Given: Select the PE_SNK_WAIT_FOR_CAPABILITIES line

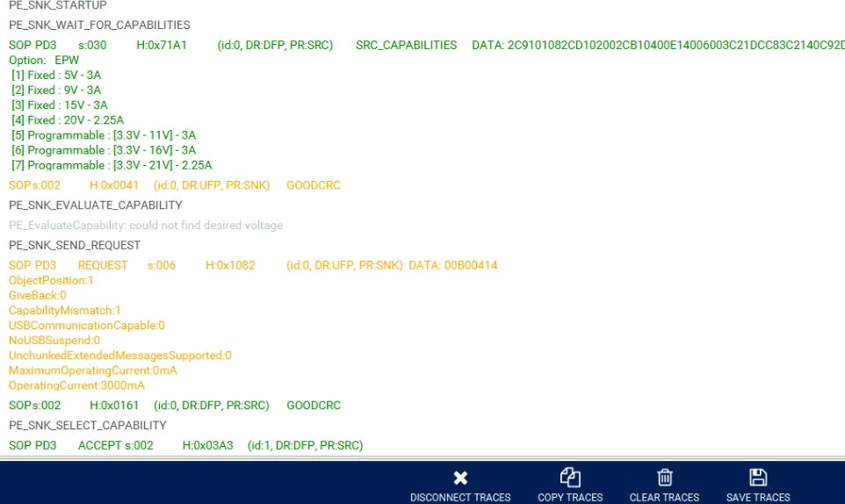Looking at the screenshot, I should click(99, 25).
